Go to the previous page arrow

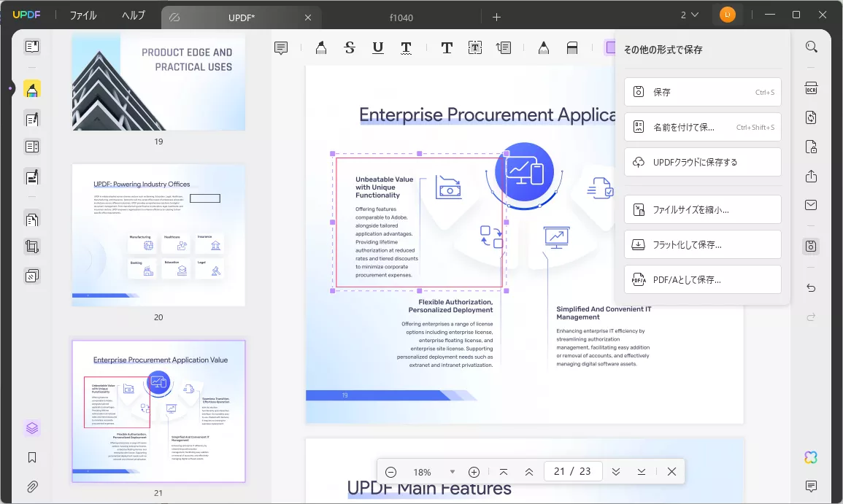(529, 472)
